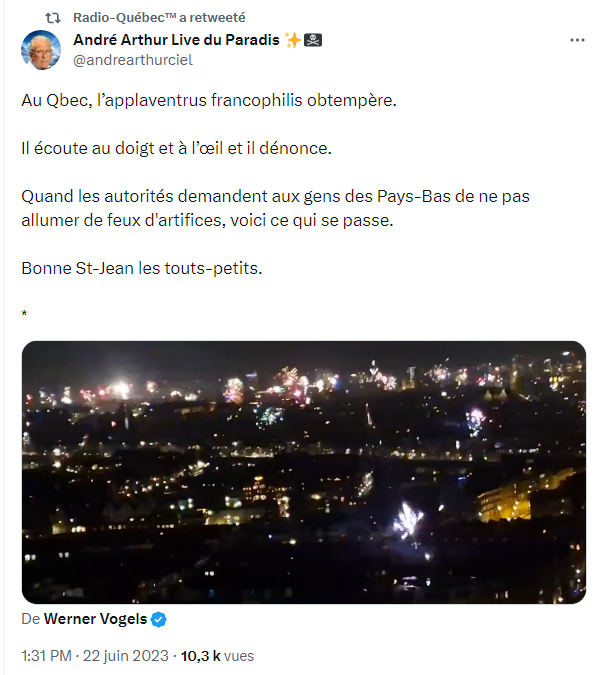Viewport: 600px width, 675px height.
Task: Open the Werner Vogels video source link
Action: [x=96, y=619]
